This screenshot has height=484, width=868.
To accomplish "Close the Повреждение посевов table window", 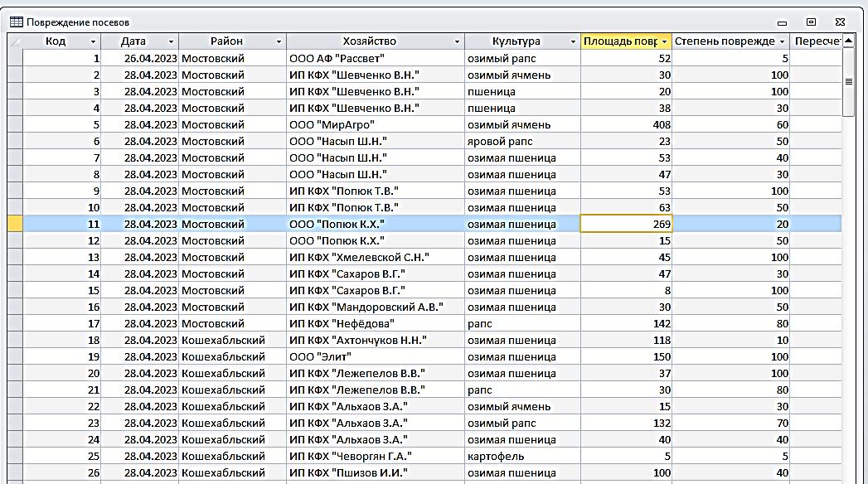I will (x=840, y=22).
